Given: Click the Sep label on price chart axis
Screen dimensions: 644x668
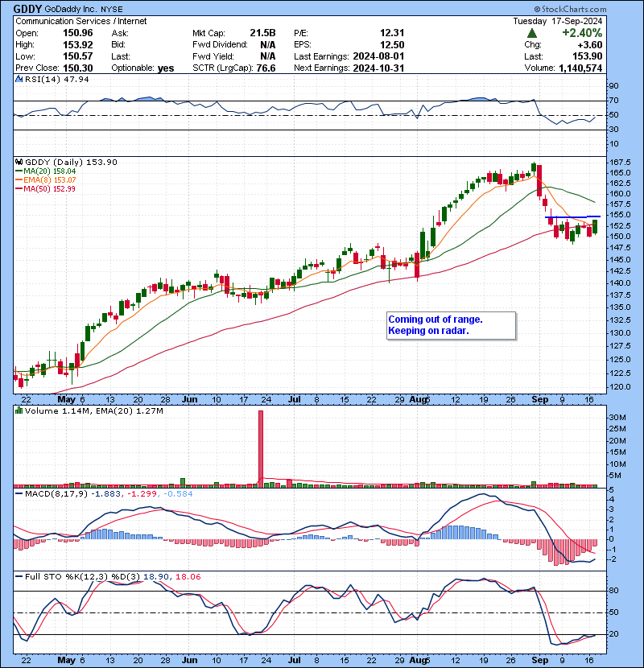Looking at the screenshot, I should pyautogui.click(x=539, y=399).
